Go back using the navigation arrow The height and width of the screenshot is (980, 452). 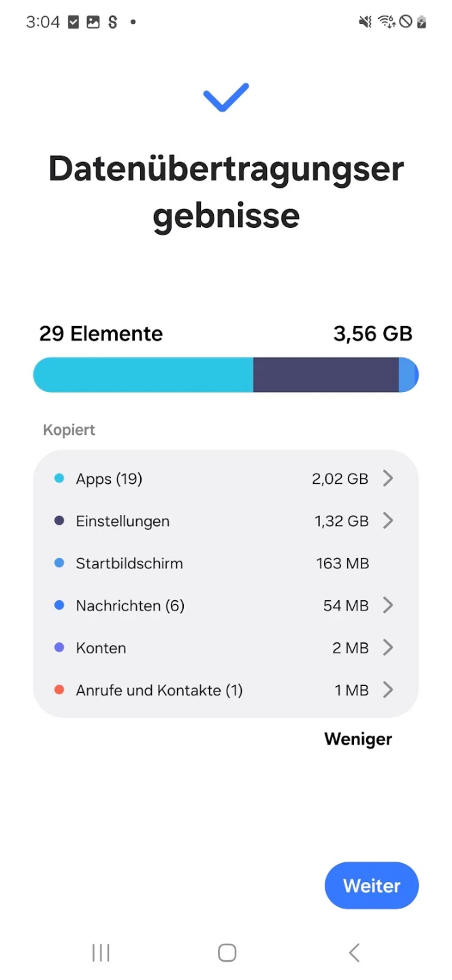354,953
